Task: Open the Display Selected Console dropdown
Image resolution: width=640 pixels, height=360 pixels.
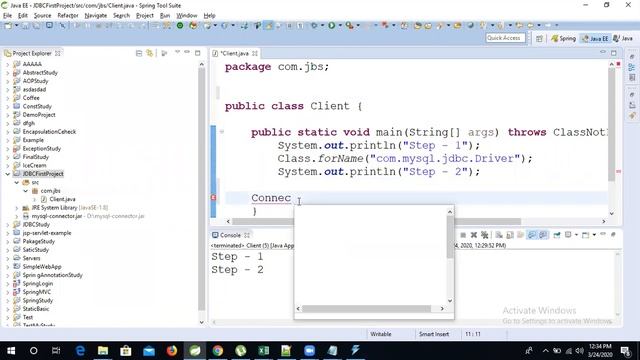Action: click(576, 235)
